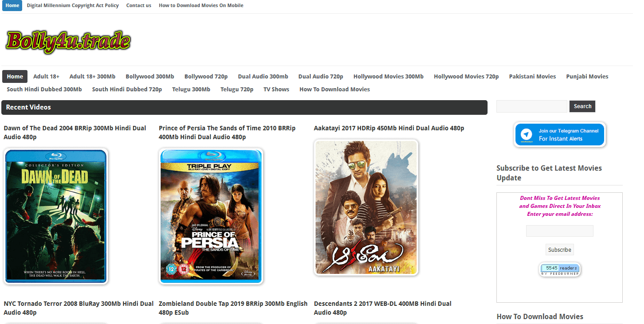This screenshot has width=644, height=324.
Task: Open the Pakistani Movies category
Action: [x=532, y=76]
